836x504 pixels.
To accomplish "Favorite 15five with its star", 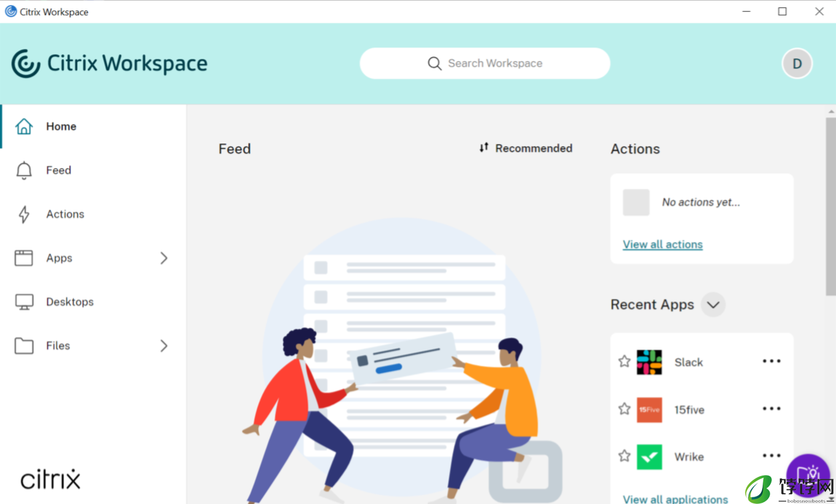I will (x=624, y=409).
